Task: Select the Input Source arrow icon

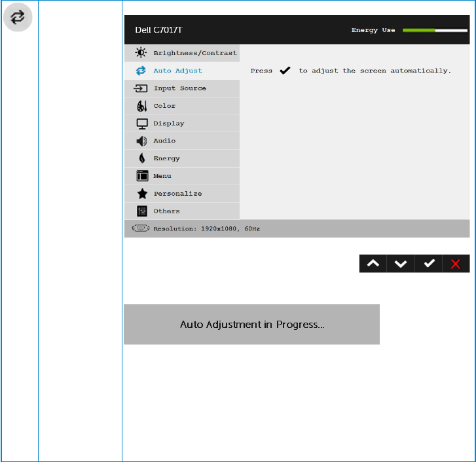Action: 141,88
